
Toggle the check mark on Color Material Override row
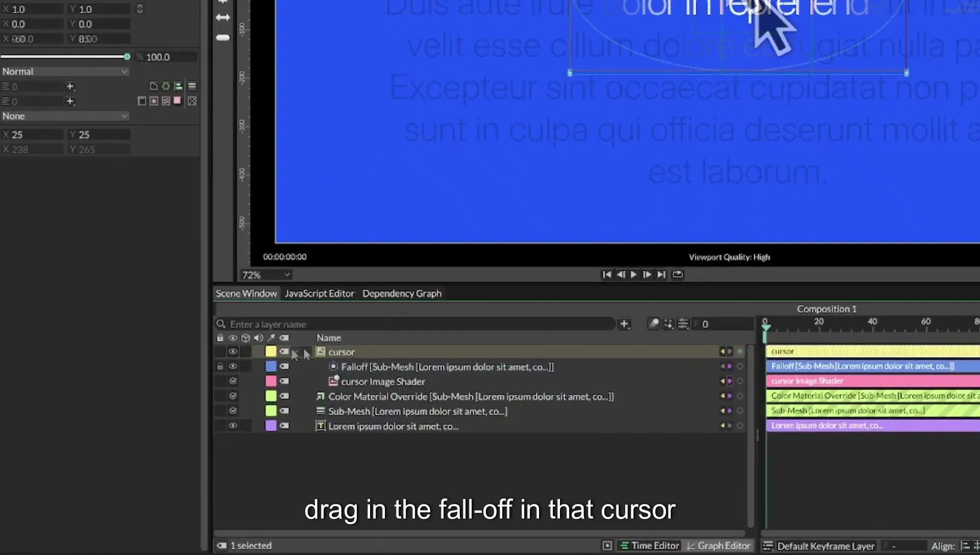click(233, 396)
